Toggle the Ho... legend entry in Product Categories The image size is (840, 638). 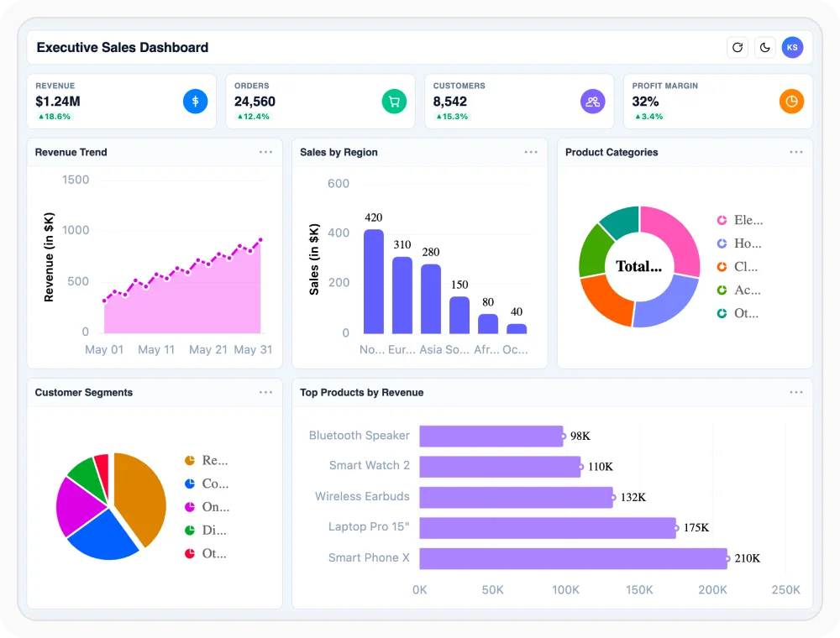point(739,243)
